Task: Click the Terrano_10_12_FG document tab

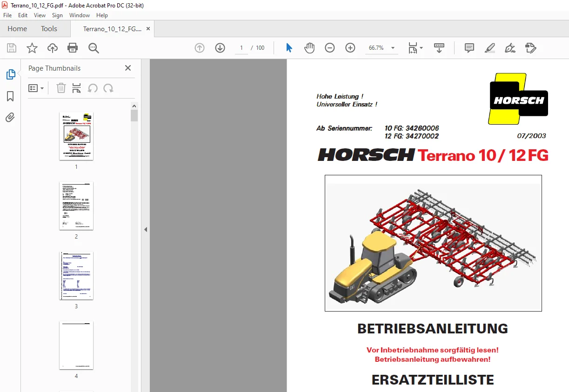Action: coord(112,29)
